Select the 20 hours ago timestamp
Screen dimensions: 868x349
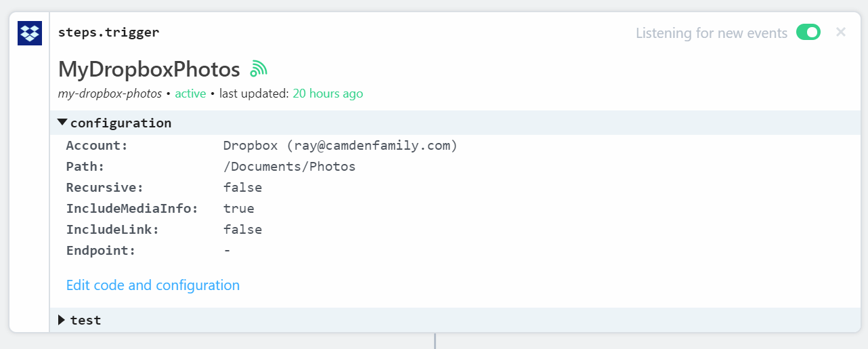(x=328, y=94)
